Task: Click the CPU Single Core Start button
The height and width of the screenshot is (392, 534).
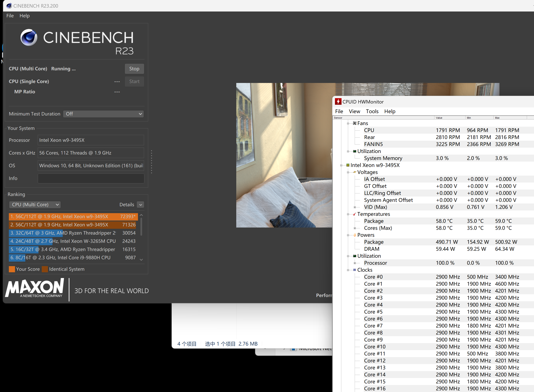Action: (x=134, y=81)
